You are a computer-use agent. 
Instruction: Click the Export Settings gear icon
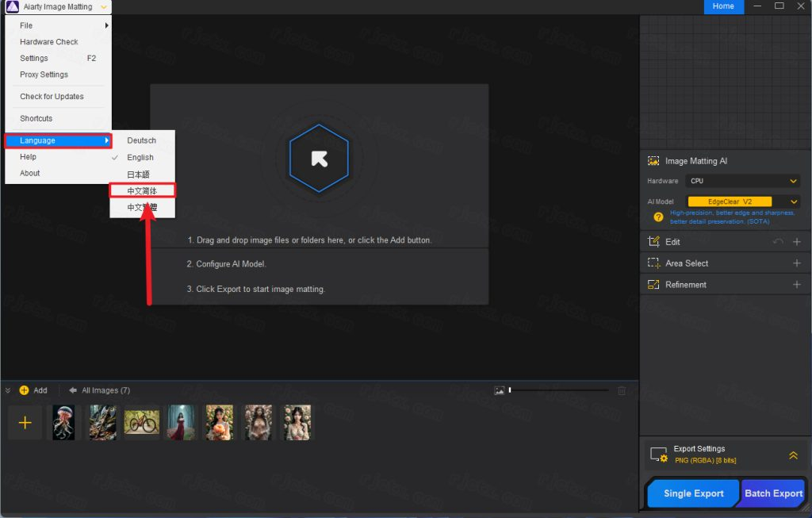coord(658,455)
